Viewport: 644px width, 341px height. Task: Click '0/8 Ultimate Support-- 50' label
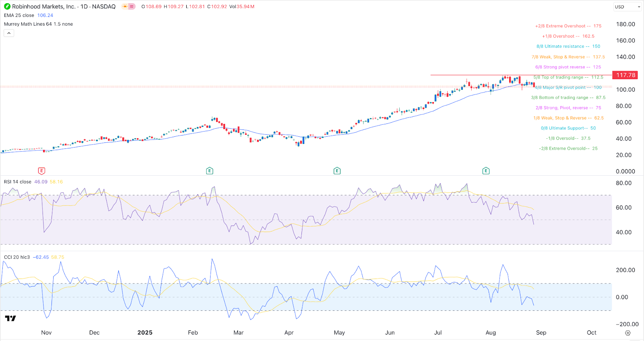click(x=568, y=128)
